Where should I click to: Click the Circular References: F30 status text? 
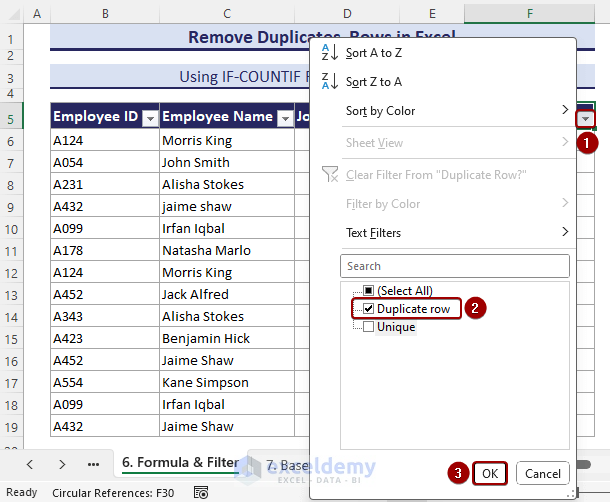tap(113, 493)
